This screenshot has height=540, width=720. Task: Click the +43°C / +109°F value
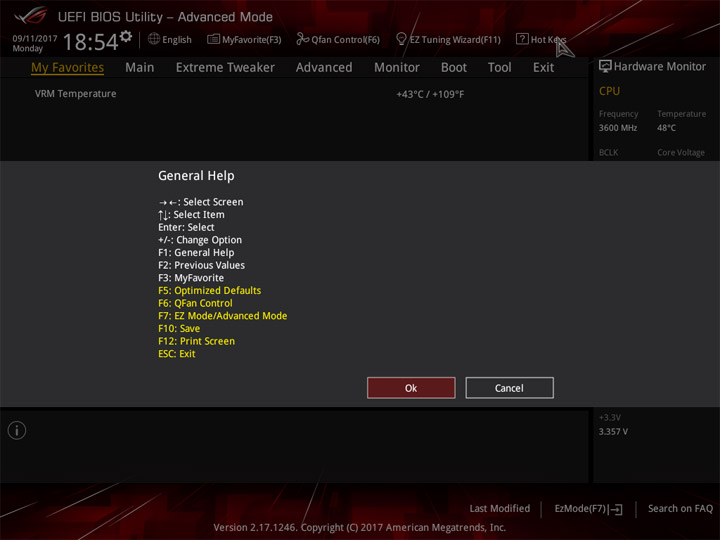[430, 94]
